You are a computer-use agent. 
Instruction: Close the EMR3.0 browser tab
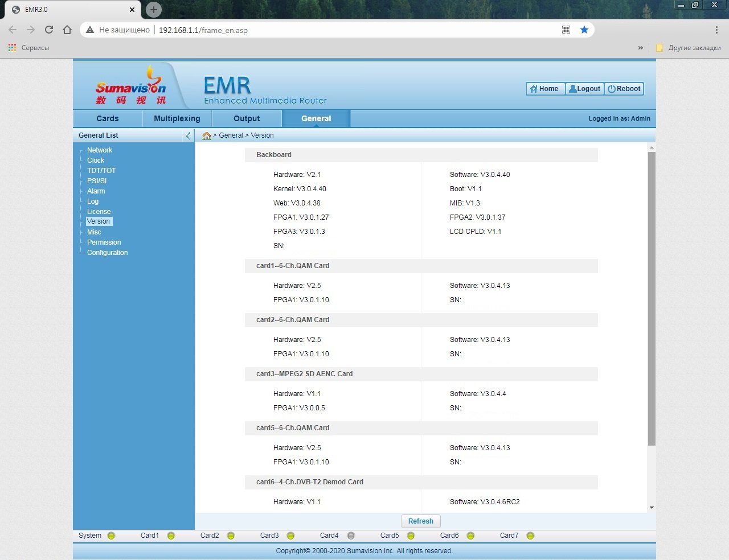pos(132,10)
